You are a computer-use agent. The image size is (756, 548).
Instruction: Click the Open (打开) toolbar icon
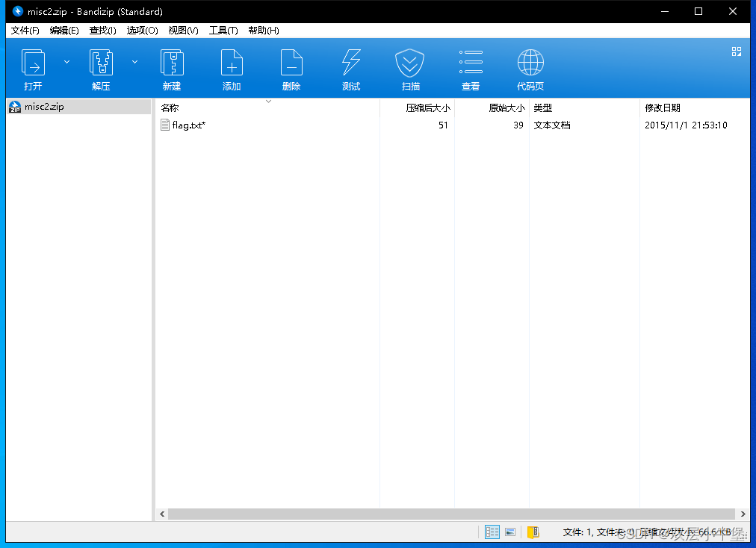(34, 63)
